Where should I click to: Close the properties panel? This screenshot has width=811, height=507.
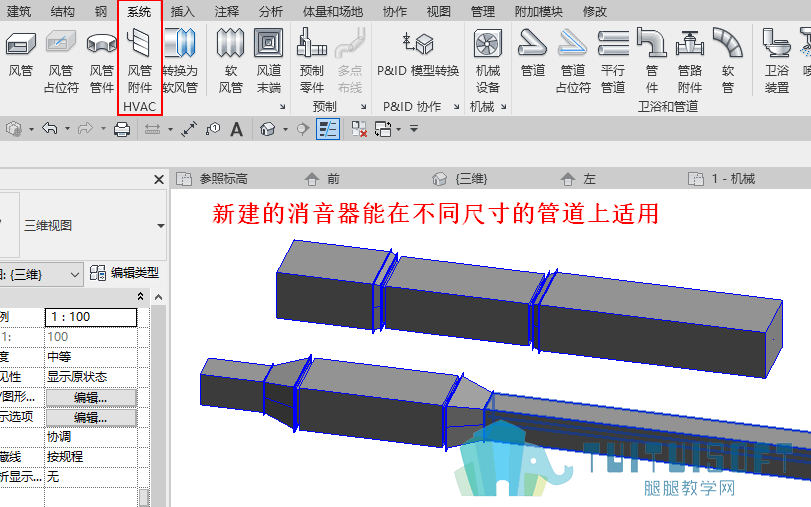tap(159, 180)
